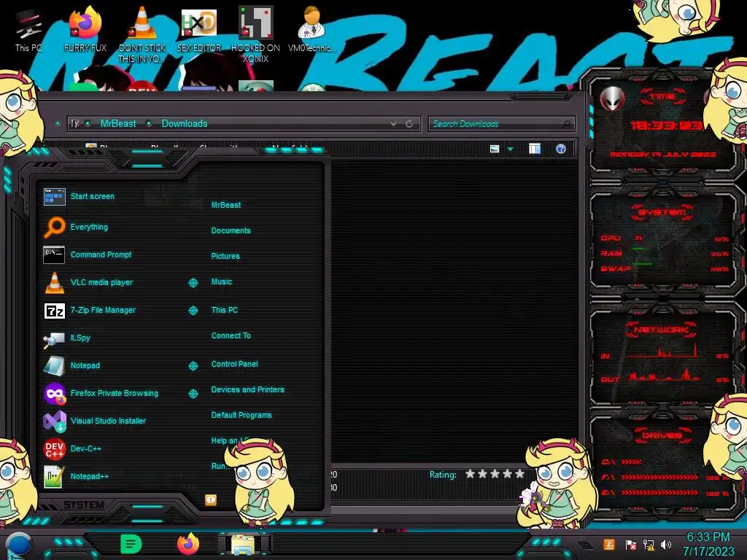The height and width of the screenshot is (560, 747).
Task: Expand Notepad jump list arrow
Action: click(193, 366)
